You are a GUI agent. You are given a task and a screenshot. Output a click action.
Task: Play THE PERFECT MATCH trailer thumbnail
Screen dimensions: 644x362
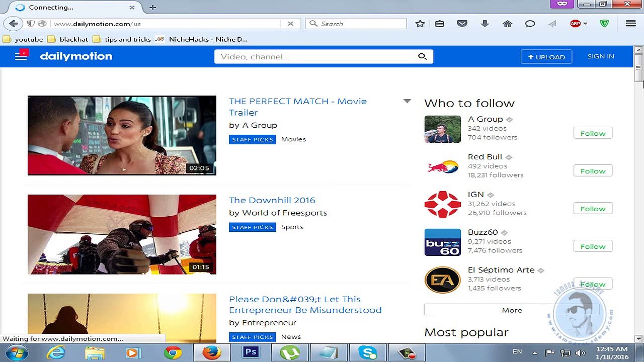[x=122, y=135]
